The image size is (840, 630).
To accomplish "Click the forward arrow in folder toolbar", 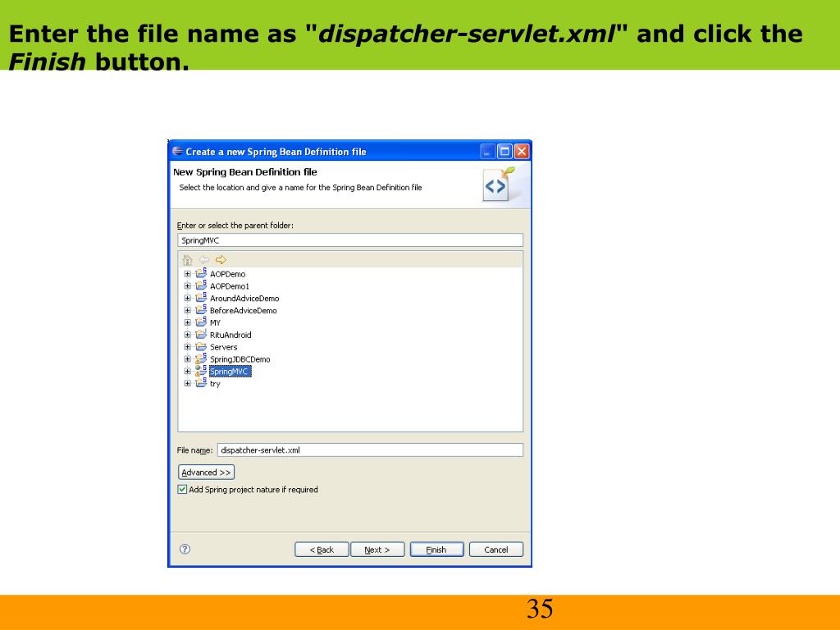I will coord(221,260).
